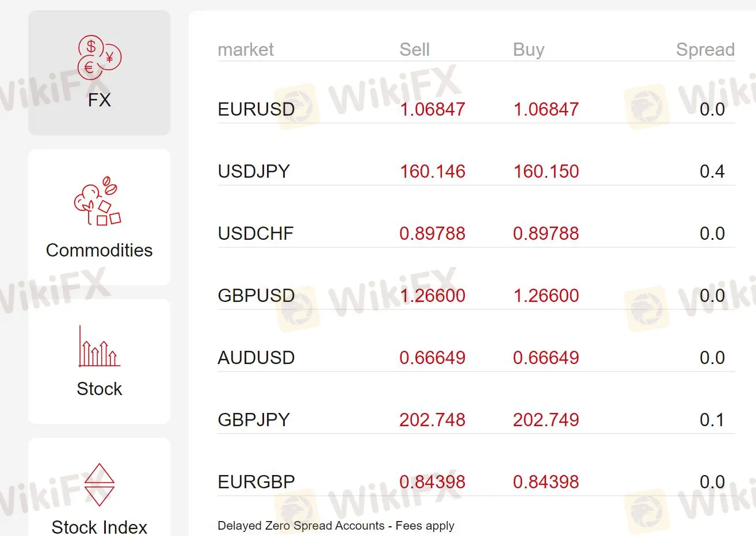Click the GBPUSD buy price 1.26600
Viewport: 756px width, 536px height.
point(546,296)
